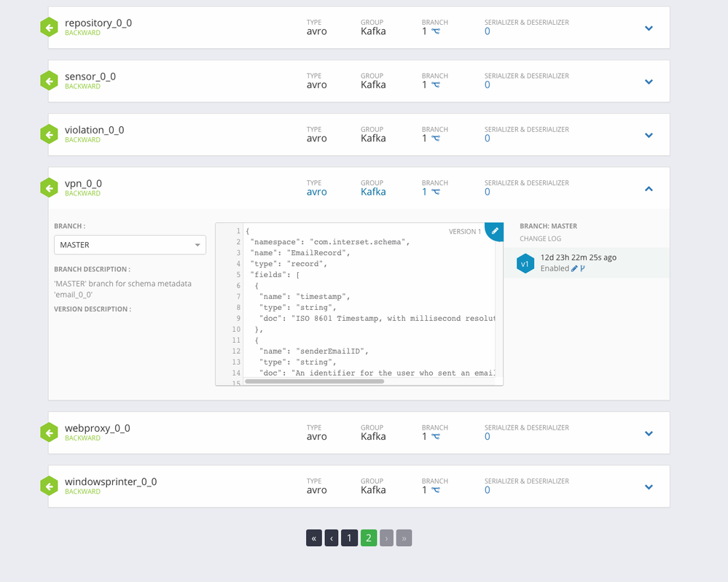Image resolution: width=728 pixels, height=582 pixels.
Task: Expand the webproxy_0_0 schema row
Action: [x=649, y=433]
